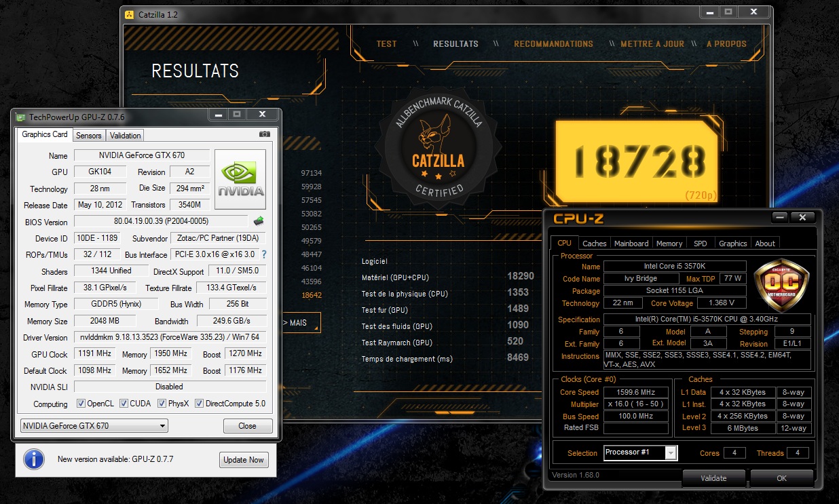Toggle the OpenCL checkbox
839x504 pixels.
[81, 404]
